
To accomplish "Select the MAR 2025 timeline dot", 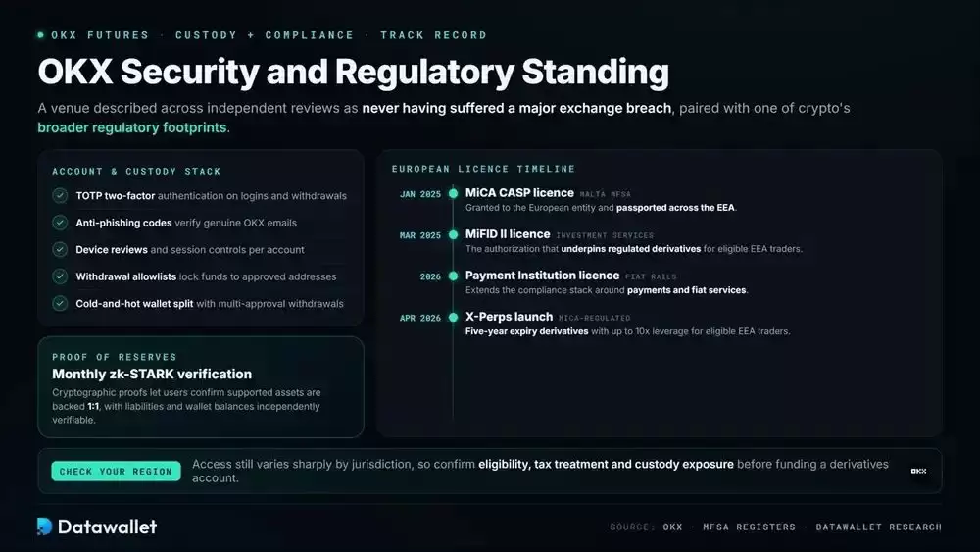I will coord(453,235).
